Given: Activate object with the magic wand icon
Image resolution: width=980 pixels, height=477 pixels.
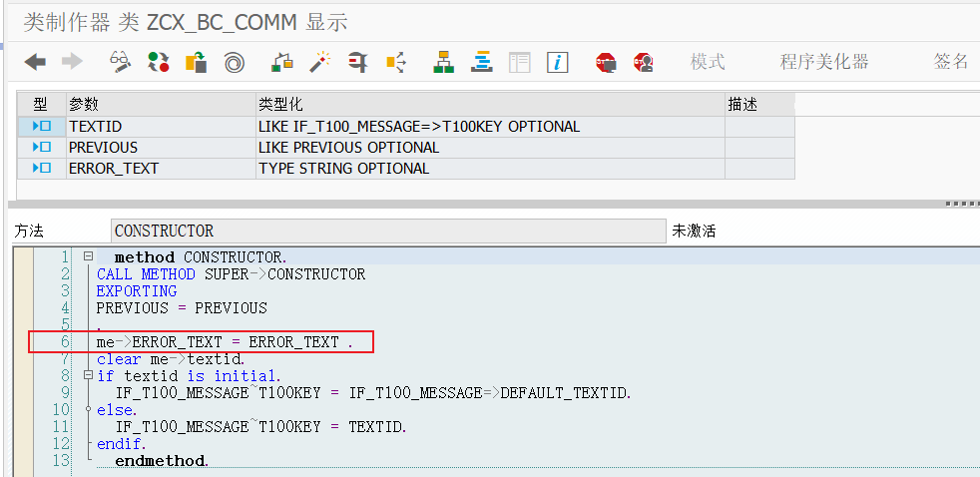Looking at the screenshot, I should pyautogui.click(x=320, y=61).
